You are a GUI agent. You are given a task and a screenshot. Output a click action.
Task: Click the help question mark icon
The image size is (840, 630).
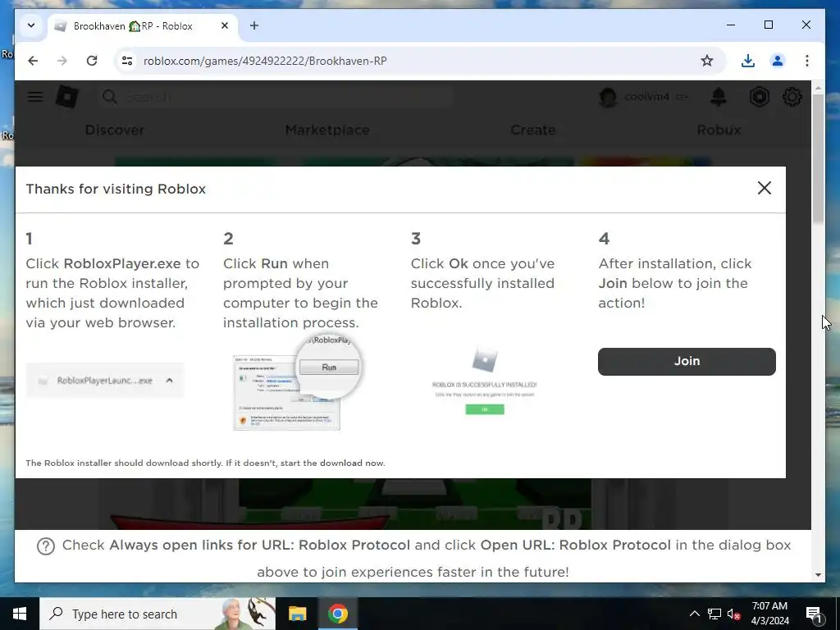tap(46, 546)
